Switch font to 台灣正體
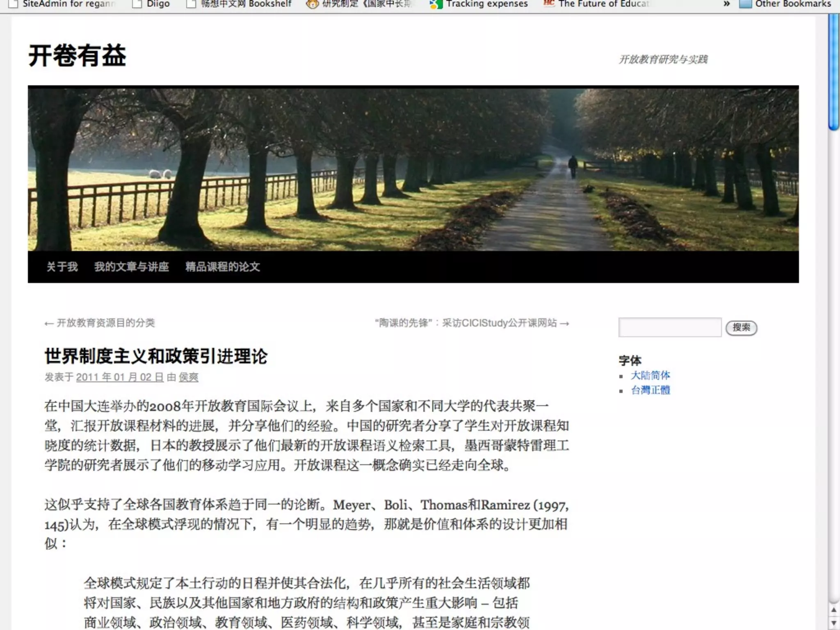Viewport: 840px width, 630px height. (650, 390)
